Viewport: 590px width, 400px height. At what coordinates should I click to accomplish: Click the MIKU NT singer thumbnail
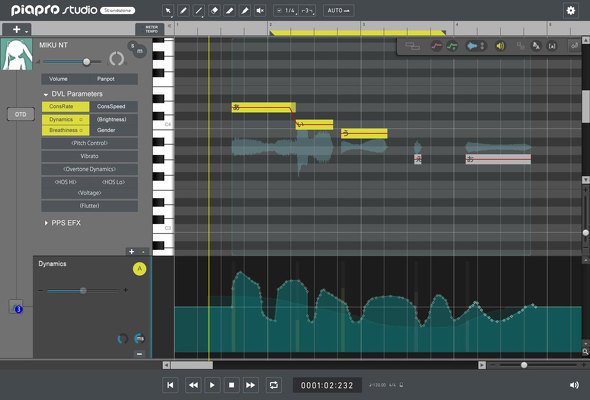17,54
